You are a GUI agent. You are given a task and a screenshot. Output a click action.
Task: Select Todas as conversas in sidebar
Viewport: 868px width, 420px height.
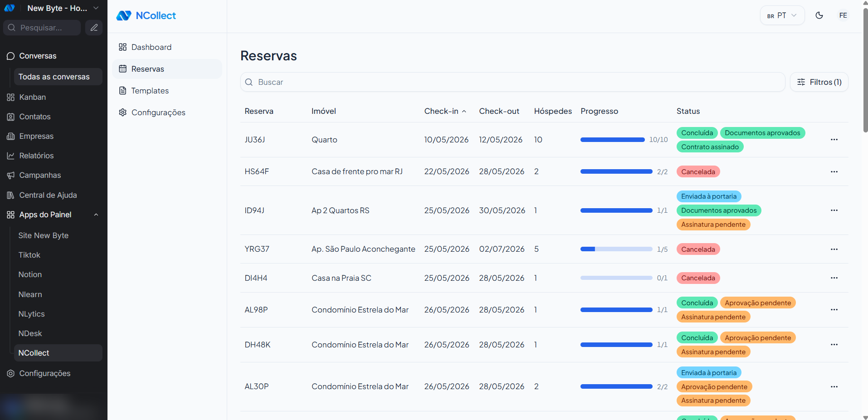pyautogui.click(x=58, y=77)
